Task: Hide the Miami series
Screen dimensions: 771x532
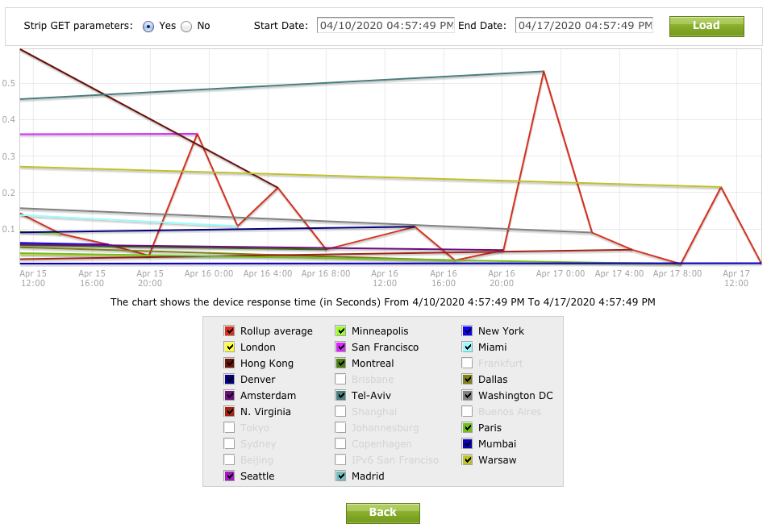Action: [468, 347]
